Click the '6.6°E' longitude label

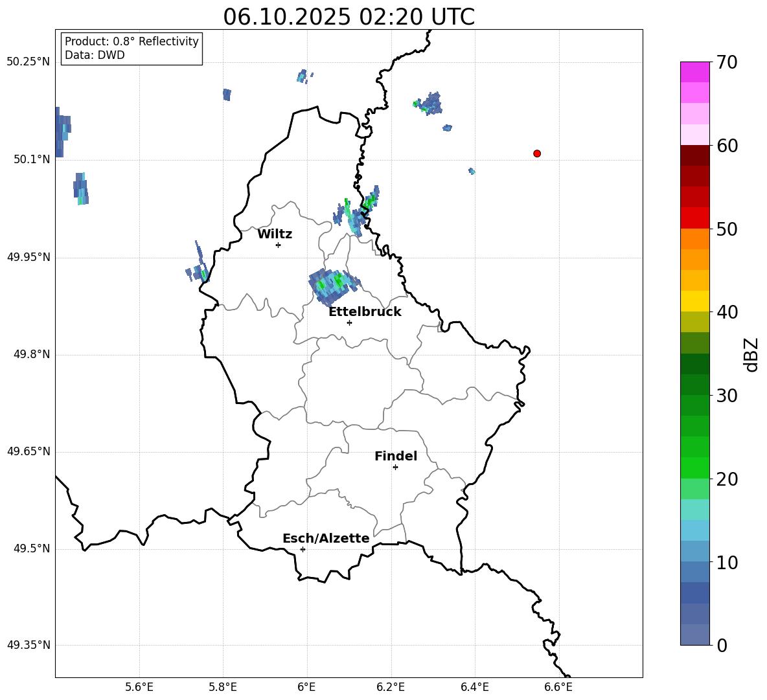click(558, 687)
